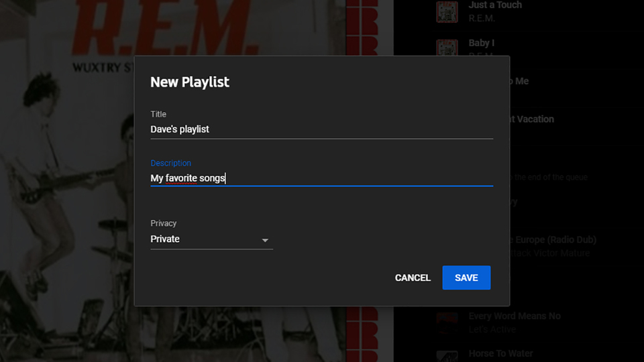Select the Baby I song thumbnail
Image resolution: width=644 pixels, height=362 pixels.
[x=447, y=48]
